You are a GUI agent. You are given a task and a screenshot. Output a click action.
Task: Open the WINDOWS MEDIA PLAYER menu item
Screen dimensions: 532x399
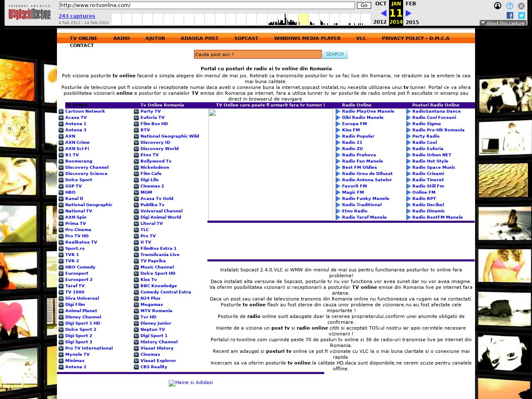[x=307, y=38]
